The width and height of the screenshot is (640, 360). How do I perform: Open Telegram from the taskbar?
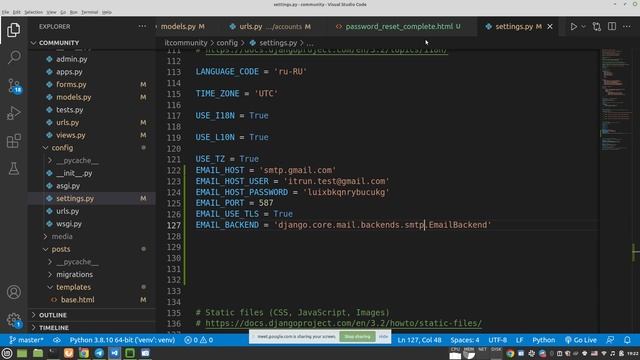[x=99, y=353]
